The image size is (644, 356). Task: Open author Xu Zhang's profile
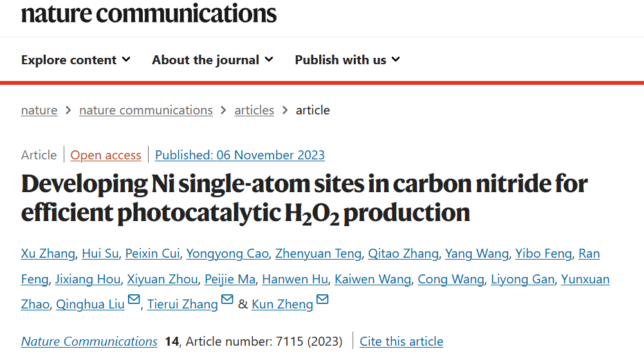48,253
